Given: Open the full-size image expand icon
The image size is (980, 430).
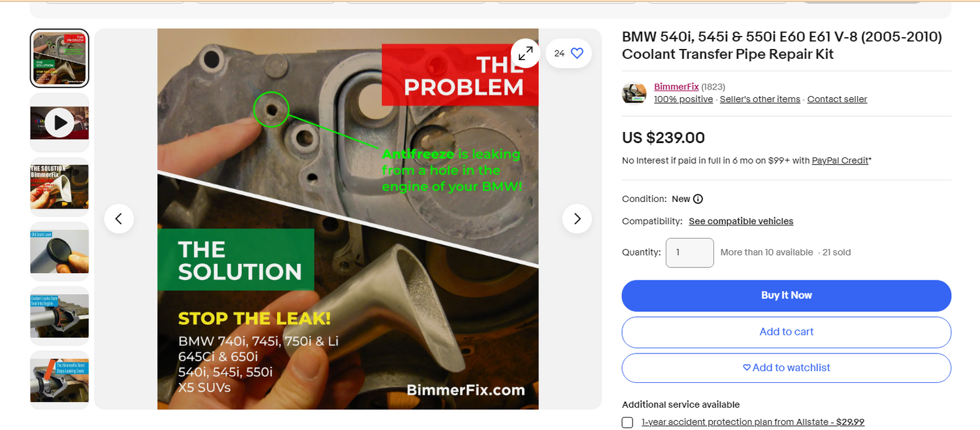Looking at the screenshot, I should pos(525,54).
